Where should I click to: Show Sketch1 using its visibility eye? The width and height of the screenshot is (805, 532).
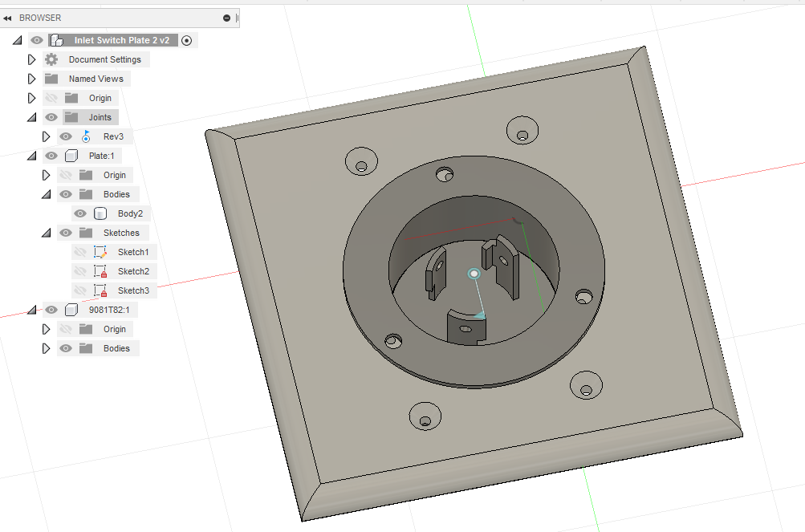coord(80,251)
